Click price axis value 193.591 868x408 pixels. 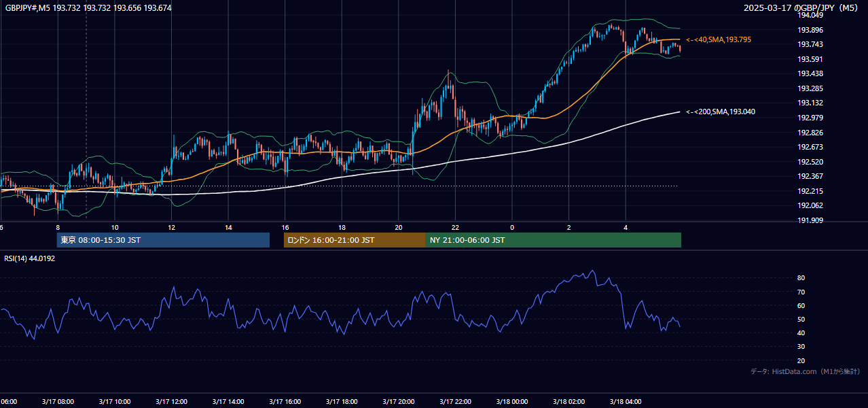point(810,59)
